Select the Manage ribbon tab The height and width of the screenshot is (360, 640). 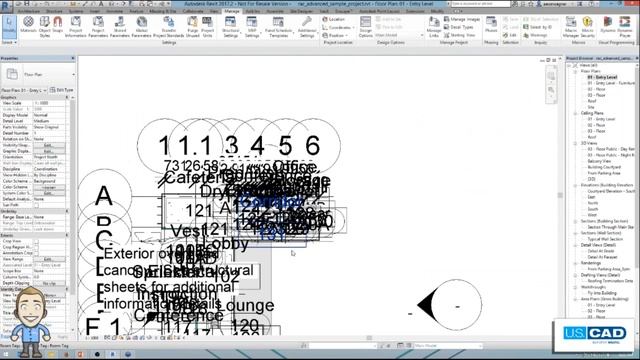(x=231, y=11)
